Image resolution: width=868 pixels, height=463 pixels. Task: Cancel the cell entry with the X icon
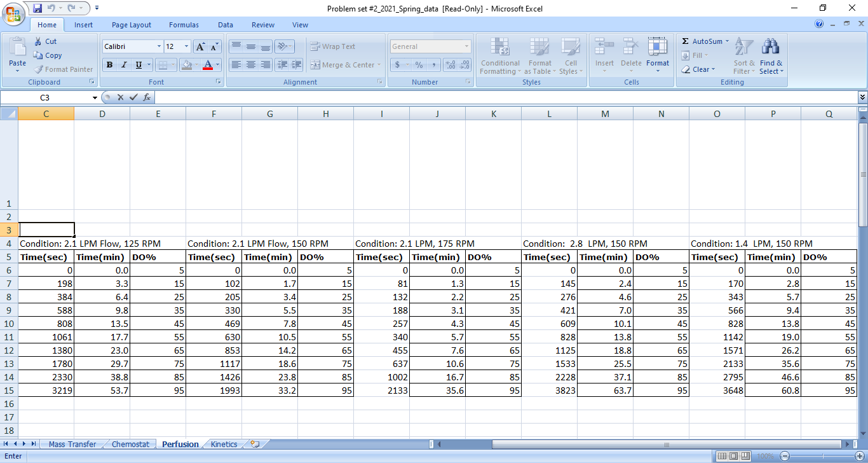click(x=120, y=97)
